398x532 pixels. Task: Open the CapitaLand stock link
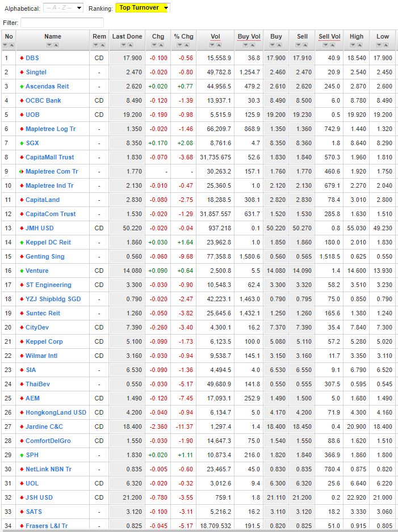coord(43,200)
